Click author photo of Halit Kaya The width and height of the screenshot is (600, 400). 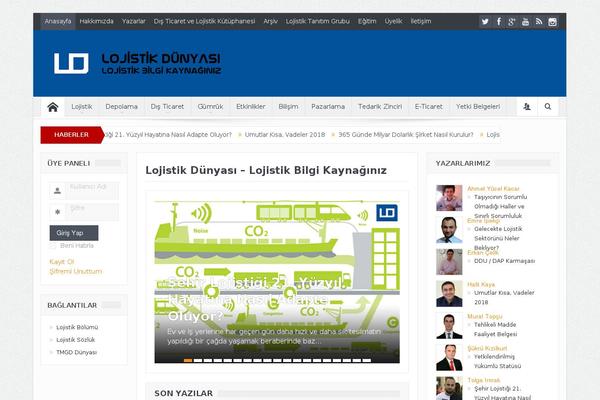tap(449, 294)
